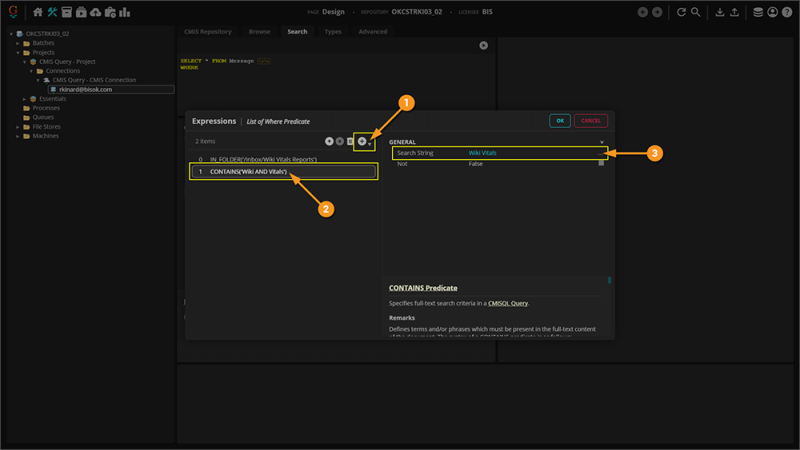
Task: Open the cloud upload toolbar icon
Action: tap(95, 12)
